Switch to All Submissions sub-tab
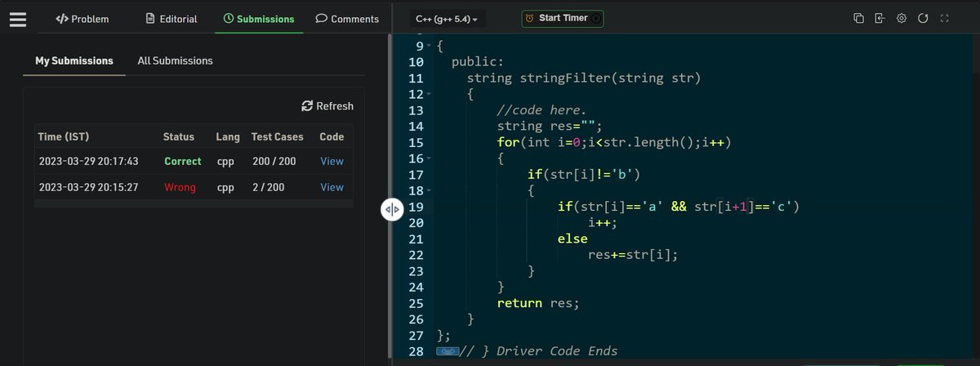Viewport: 980px width, 366px height. click(x=175, y=60)
